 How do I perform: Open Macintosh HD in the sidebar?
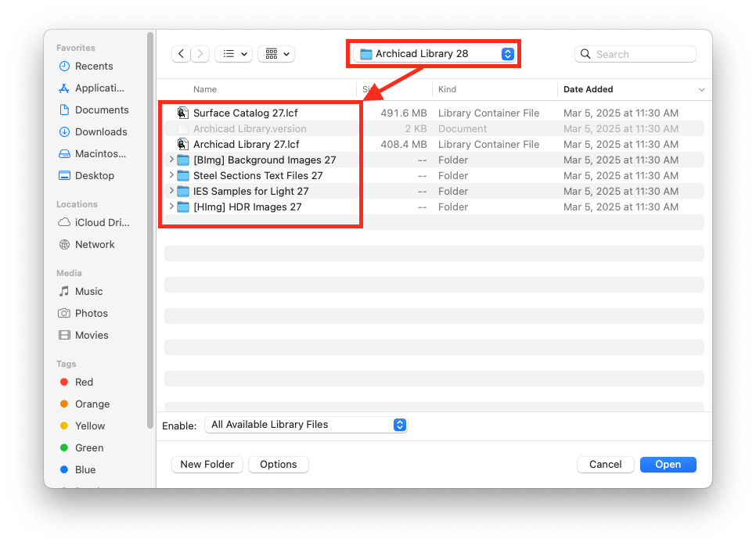point(100,154)
